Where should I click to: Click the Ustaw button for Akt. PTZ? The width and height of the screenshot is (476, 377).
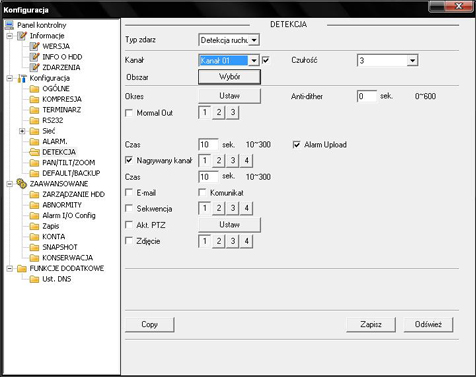(x=229, y=225)
